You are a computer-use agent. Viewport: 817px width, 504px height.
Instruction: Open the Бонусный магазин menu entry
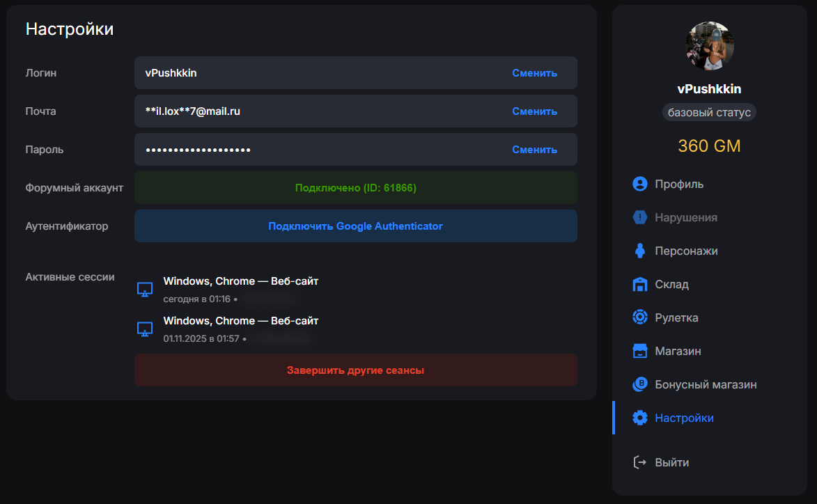pyautogui.click(x=705, y=384)
